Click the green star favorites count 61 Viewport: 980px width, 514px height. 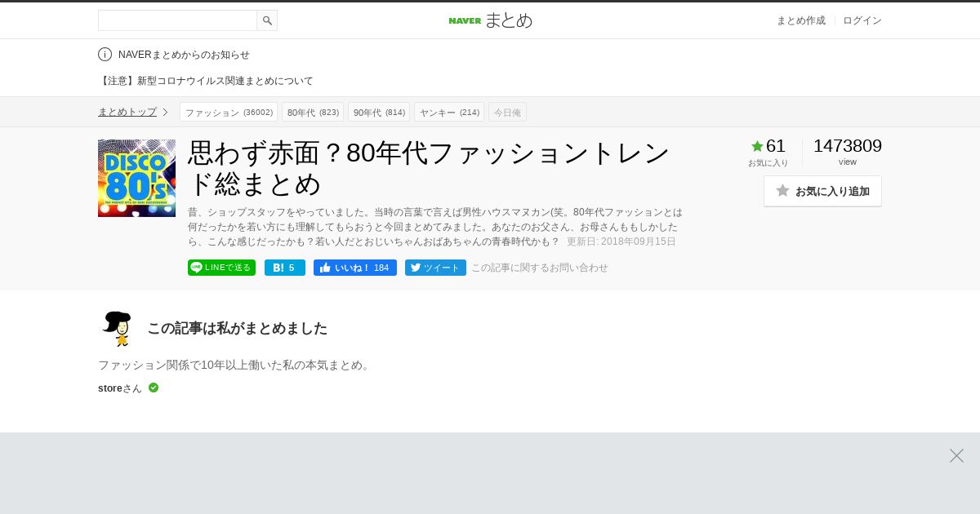pyautogui.click(x=768, y=146)
